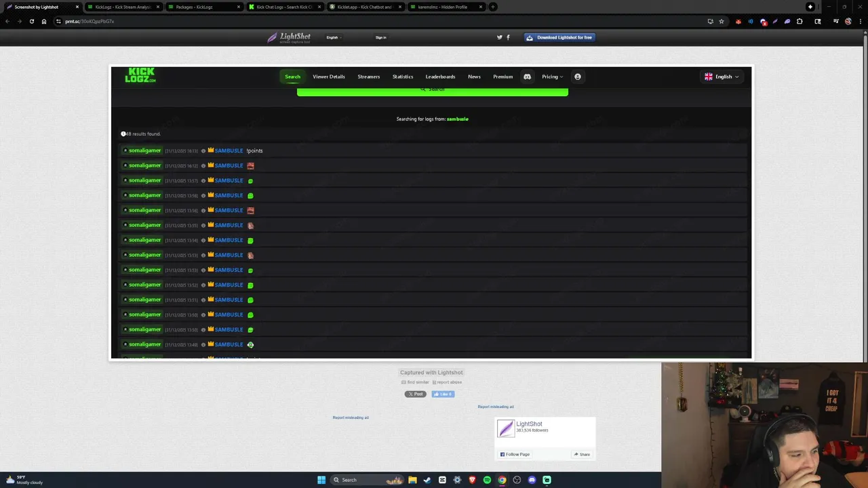Select Streamers in KickLogz navbar

click(369, 77)
